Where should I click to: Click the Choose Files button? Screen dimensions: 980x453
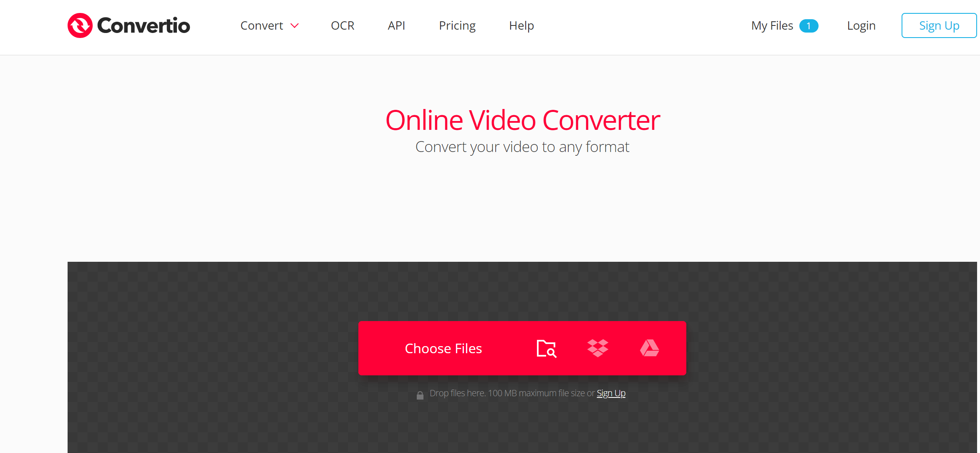coord(443,348)
